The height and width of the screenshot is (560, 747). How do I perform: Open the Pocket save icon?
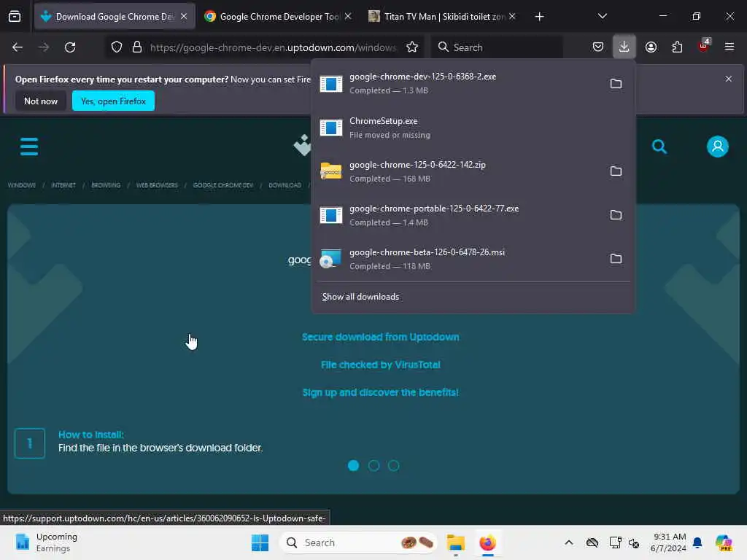(598, 47)
